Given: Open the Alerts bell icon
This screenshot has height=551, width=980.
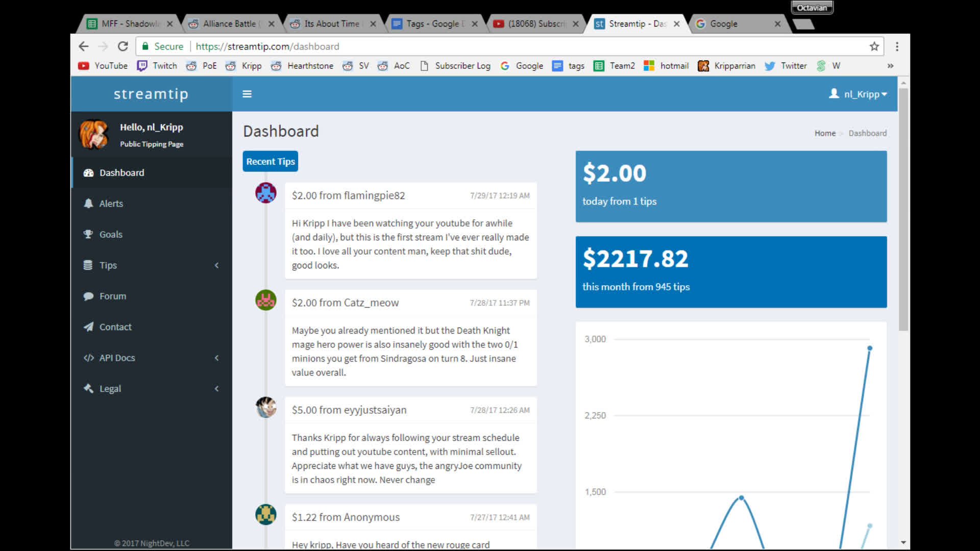Looking at the screenshot, I should 88,204.
